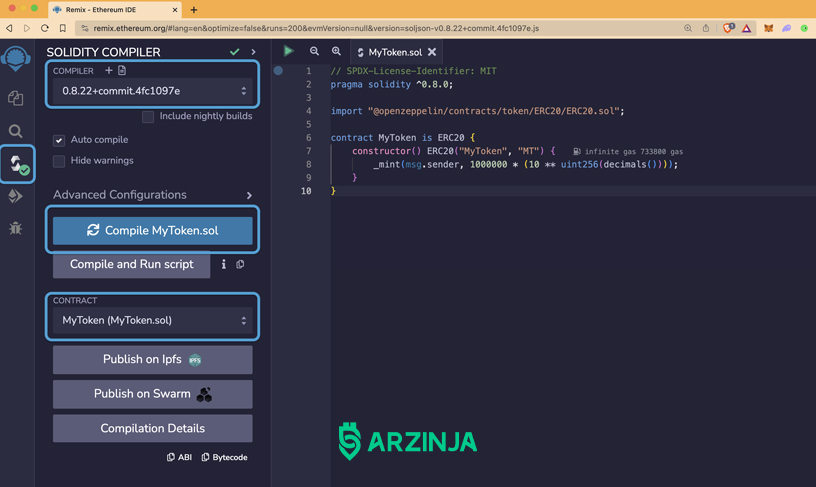This screenshot has width=816, height=487.
Task: Open the Remix home logo icon
Action: 16,59
